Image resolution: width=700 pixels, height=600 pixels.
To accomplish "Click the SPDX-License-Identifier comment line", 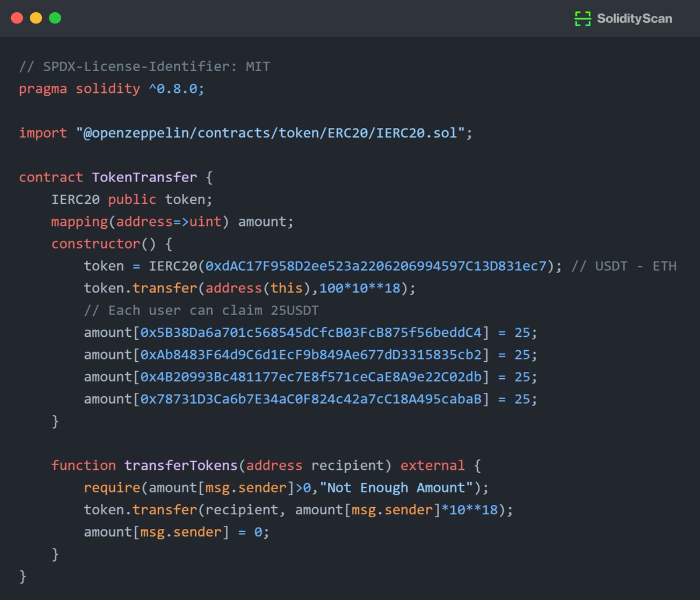I will point(144,66).
